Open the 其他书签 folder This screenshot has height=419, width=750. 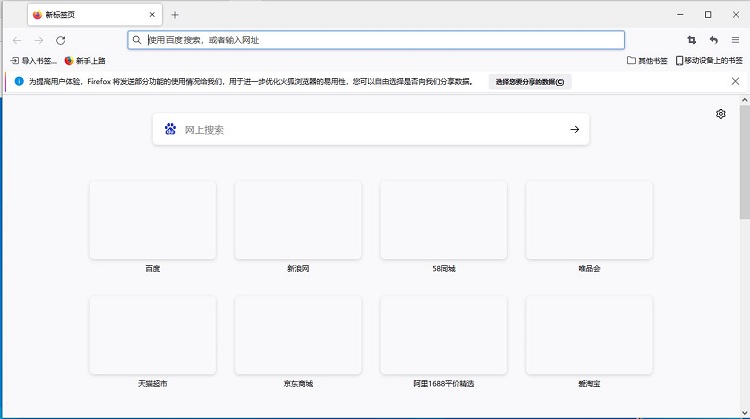[x=647, y=61]
